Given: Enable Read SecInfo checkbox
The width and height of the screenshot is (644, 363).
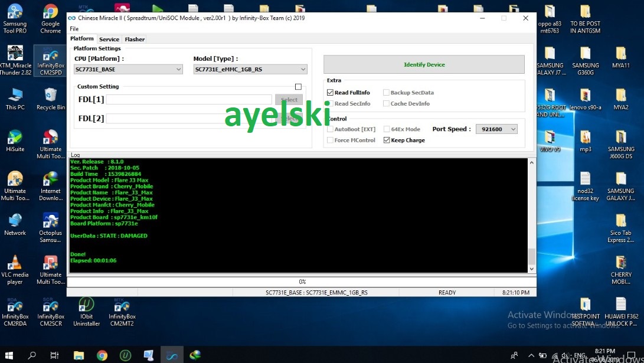Looking at the screenshot, I should [x=330, y=103].
